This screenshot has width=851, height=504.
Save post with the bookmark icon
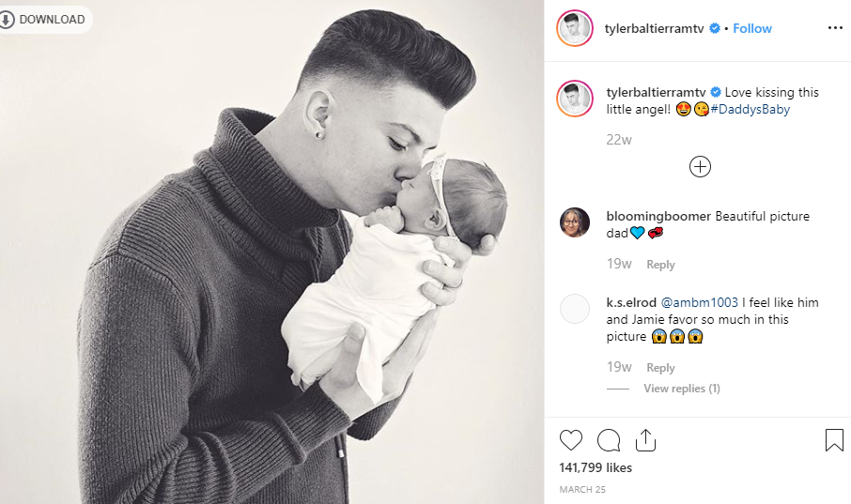pos(834,440)
